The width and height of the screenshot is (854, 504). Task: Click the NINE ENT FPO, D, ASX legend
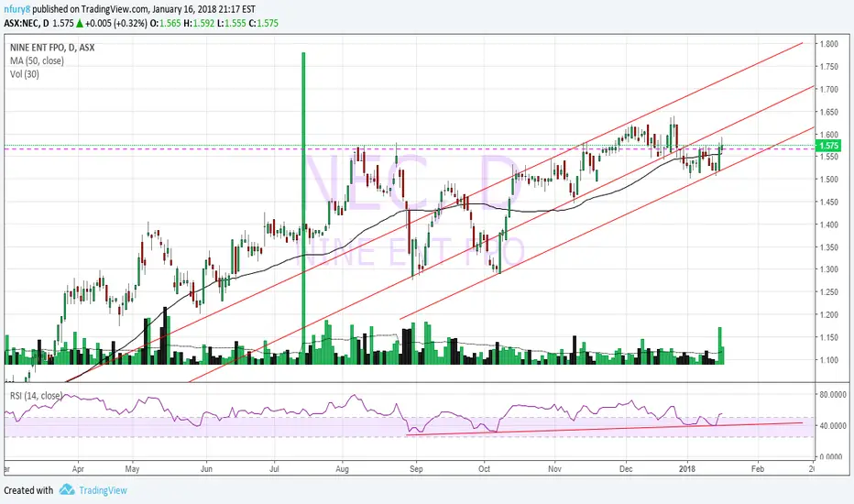pos(52,48)
